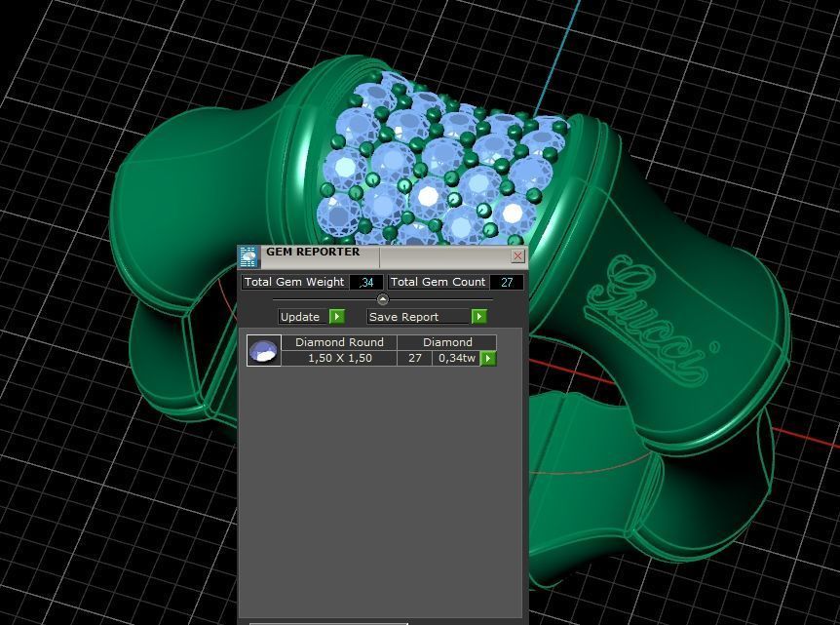Click the 0,34tw weight cell
The image size is (840, 625).
point(456,358)
